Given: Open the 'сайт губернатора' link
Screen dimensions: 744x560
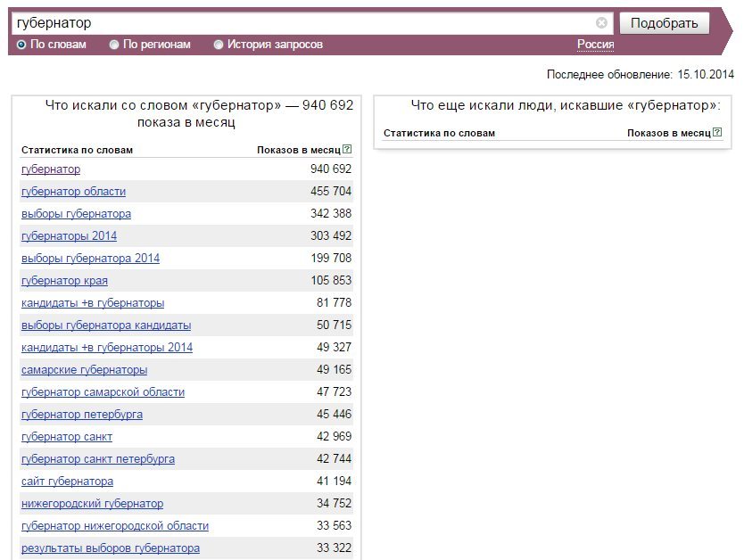Looking at the screenshot, I should (67, 482).
